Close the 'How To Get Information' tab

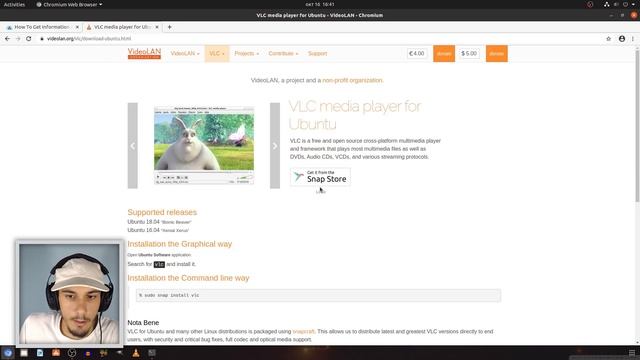coord(77,27)
